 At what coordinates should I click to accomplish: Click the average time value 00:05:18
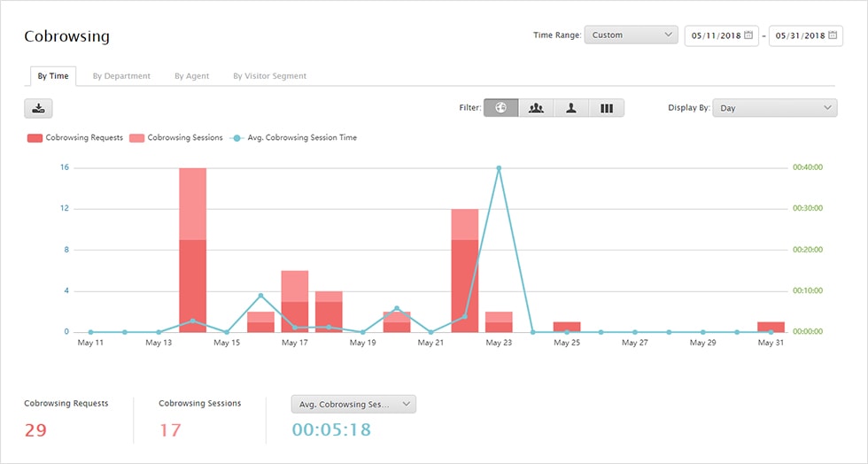click(x=331, y=429)
